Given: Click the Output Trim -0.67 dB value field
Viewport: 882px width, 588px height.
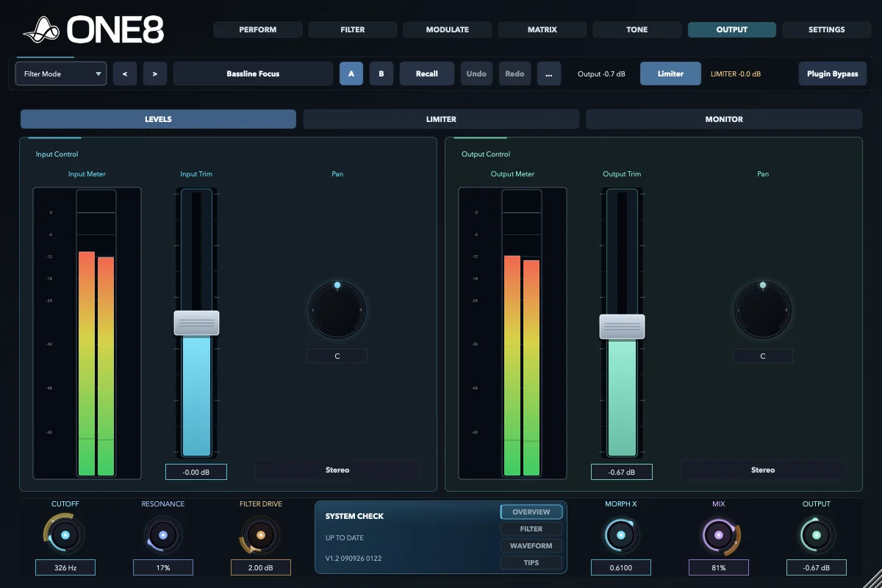Looking at the screenshot, I should (622, 472).
